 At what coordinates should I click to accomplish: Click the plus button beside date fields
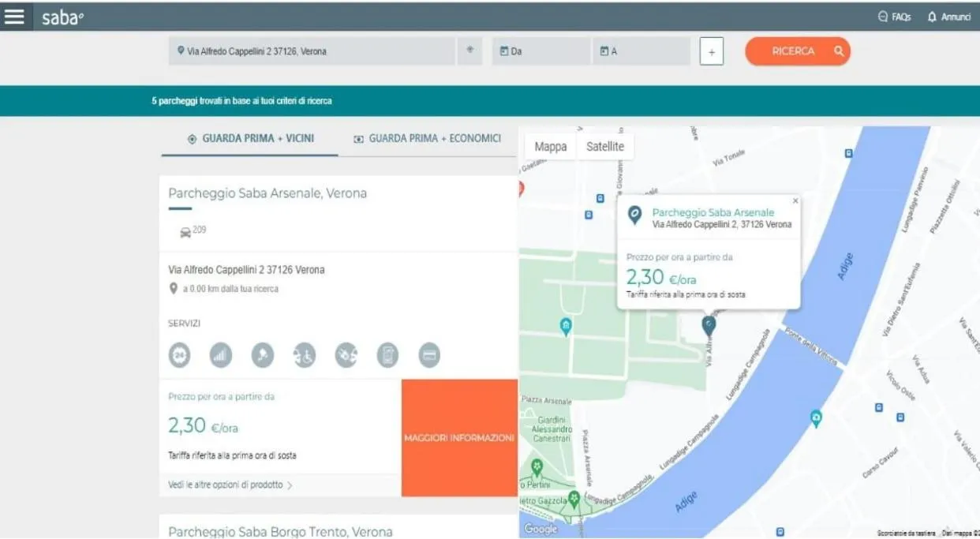(x=711, y=51)
